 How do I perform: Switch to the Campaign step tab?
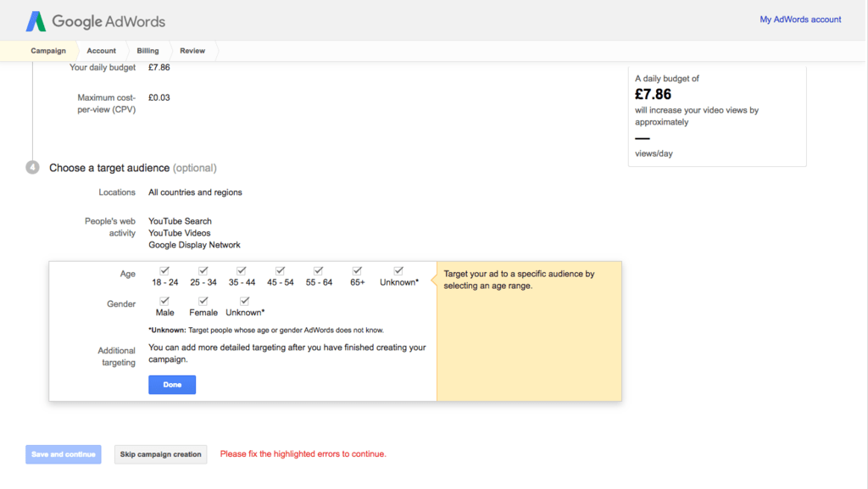pyautogui.click(x=48, y=50)
